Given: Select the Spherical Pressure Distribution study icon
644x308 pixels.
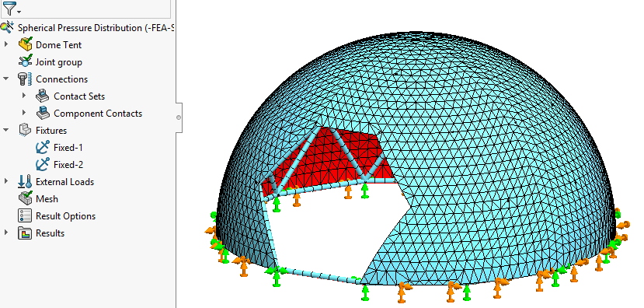Looking at the screenshot, I should [7, 27].
